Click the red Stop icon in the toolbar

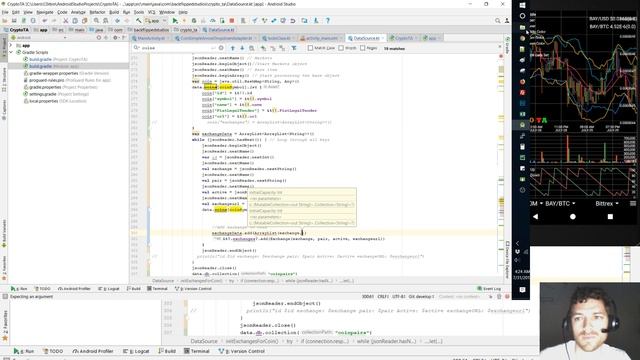coord(232,20)
